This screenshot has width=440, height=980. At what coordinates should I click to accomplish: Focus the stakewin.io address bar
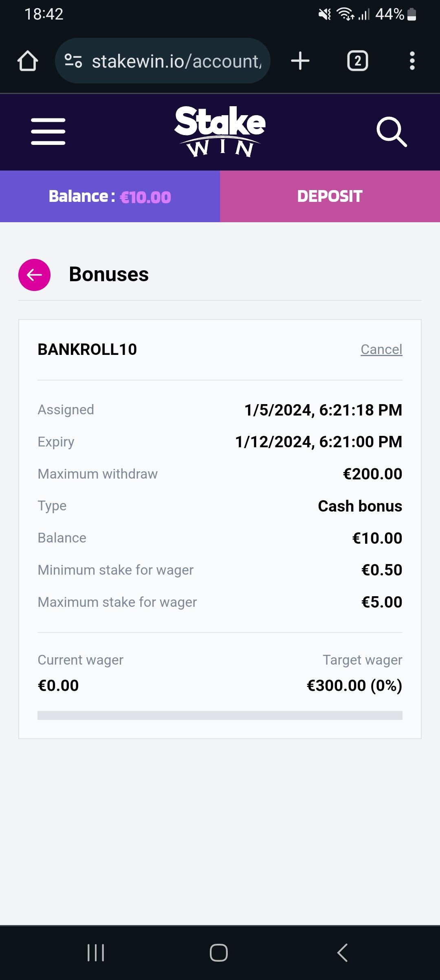click(x=176, y=61)
